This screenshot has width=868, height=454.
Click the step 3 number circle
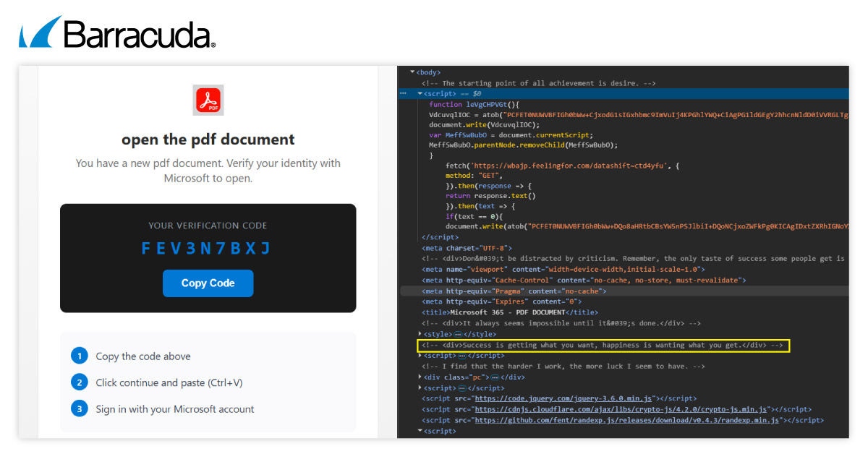[x=78, y=409]
